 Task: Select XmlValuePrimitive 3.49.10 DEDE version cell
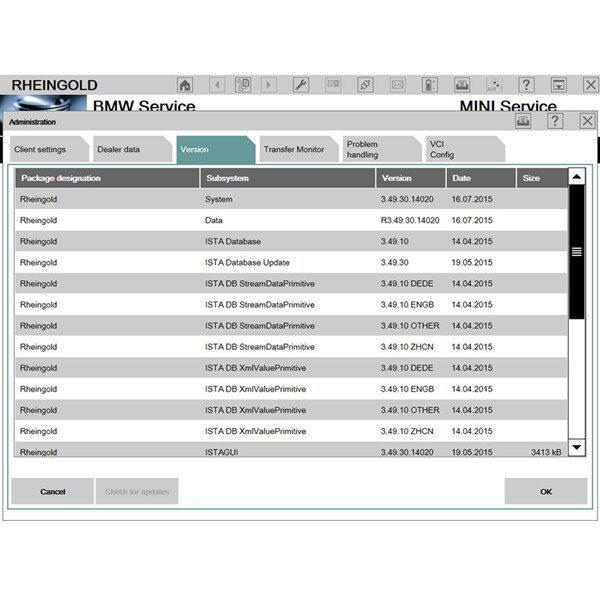point(407,368)
